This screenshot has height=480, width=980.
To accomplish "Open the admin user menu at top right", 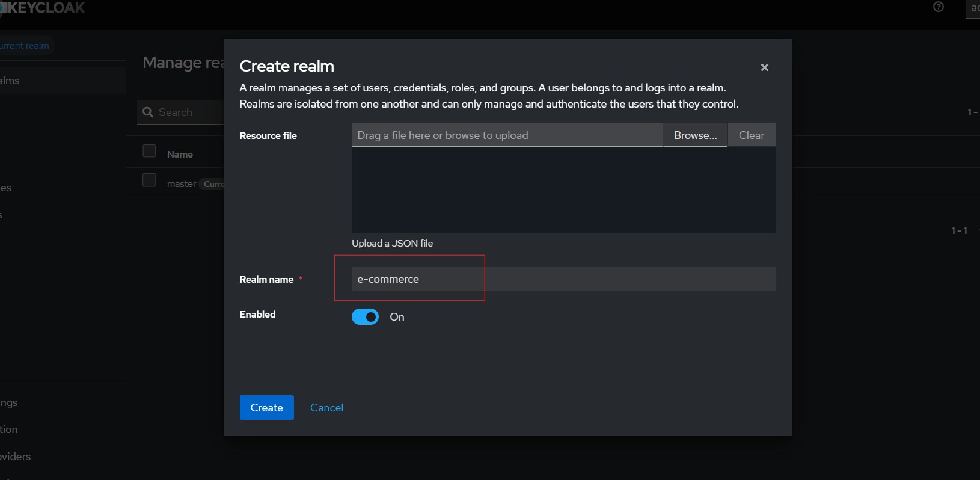I will tap(973, 8).
